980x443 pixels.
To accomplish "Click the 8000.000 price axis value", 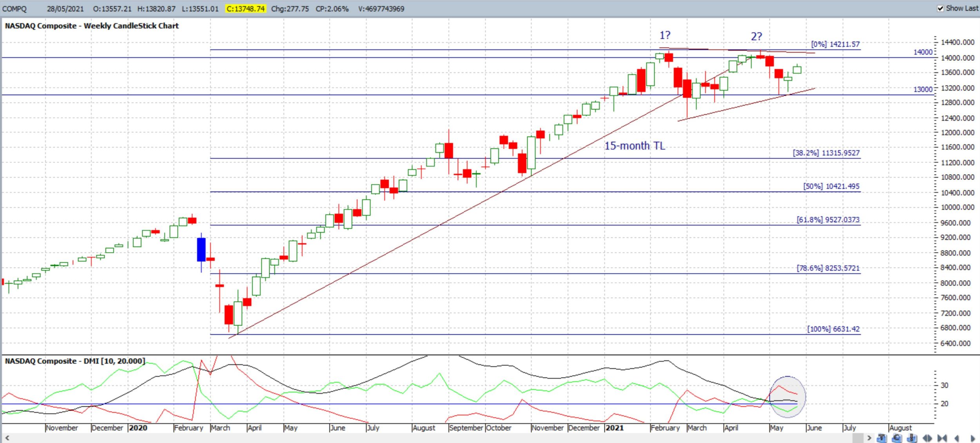I will coord(956,283).
